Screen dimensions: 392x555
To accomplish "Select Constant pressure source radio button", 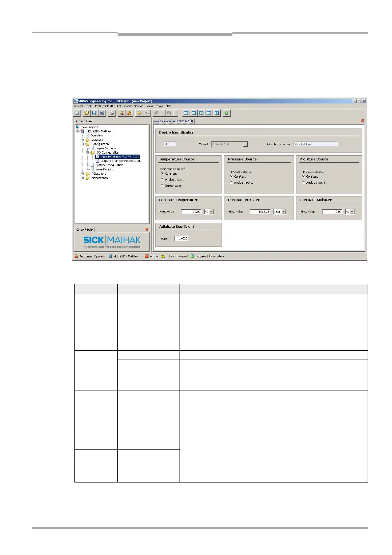I will point(231,176).
